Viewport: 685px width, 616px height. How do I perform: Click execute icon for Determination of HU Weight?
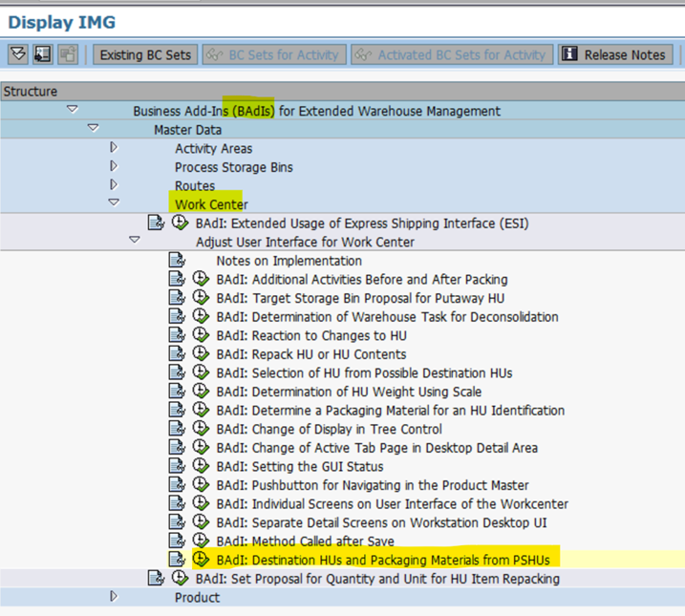(201, 392)
